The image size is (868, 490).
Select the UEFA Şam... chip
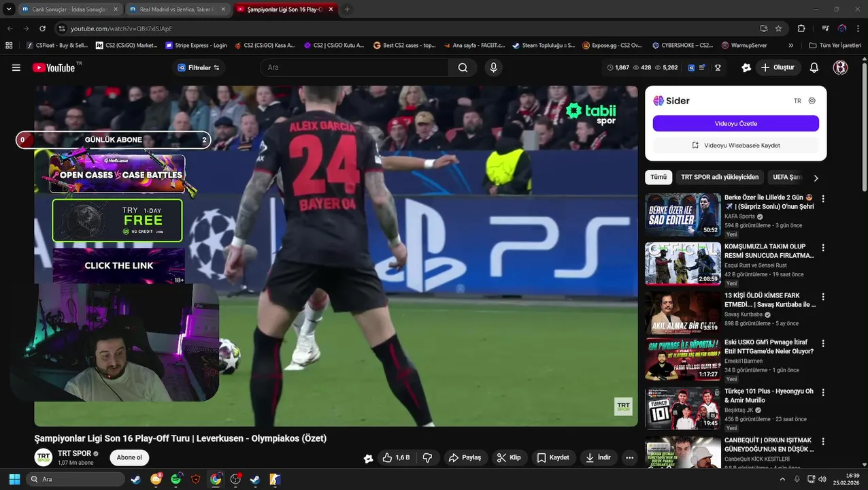[787, 178]
